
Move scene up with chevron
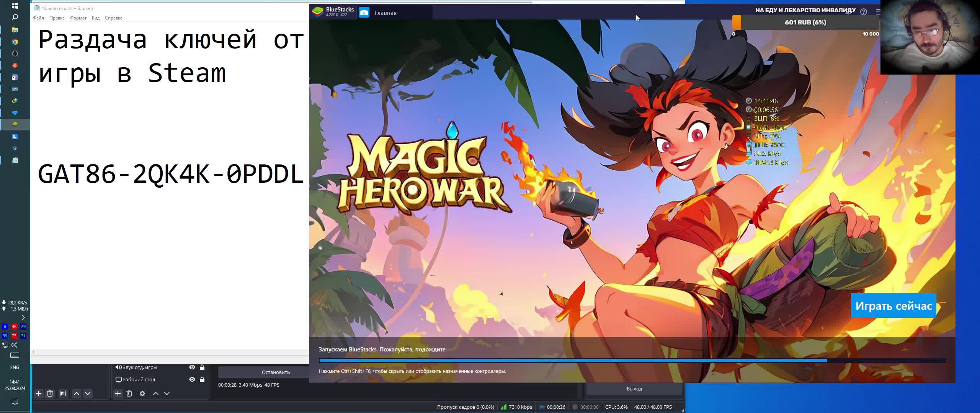[x=77, y=393]
